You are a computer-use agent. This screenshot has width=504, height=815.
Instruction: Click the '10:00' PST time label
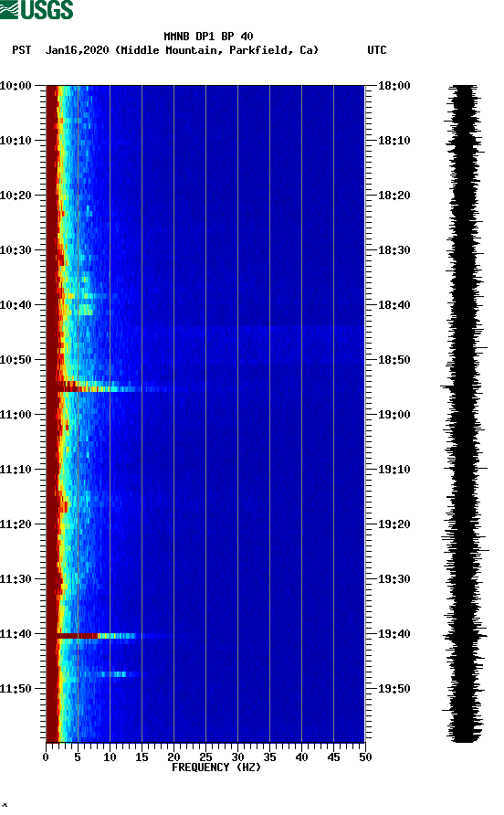[16, 86]
